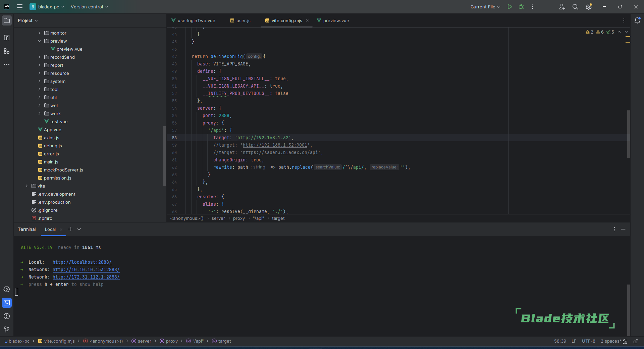Screen dimensions: 644x349
Task: Hide the Terminal panel
Action: pos(623,229)
